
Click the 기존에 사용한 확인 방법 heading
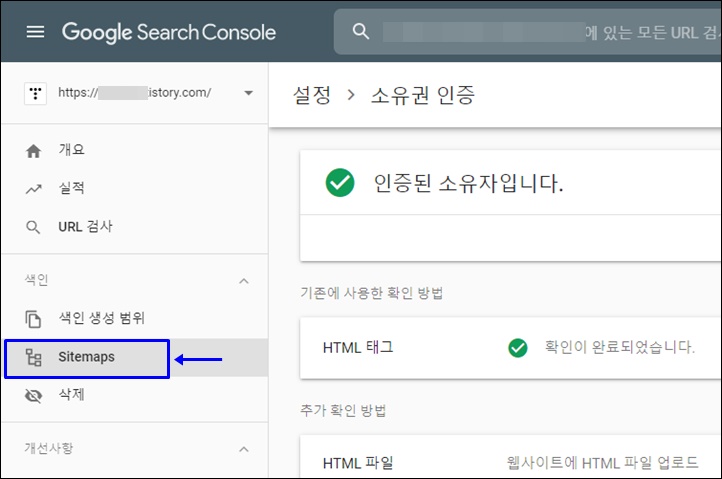(372, 293)
